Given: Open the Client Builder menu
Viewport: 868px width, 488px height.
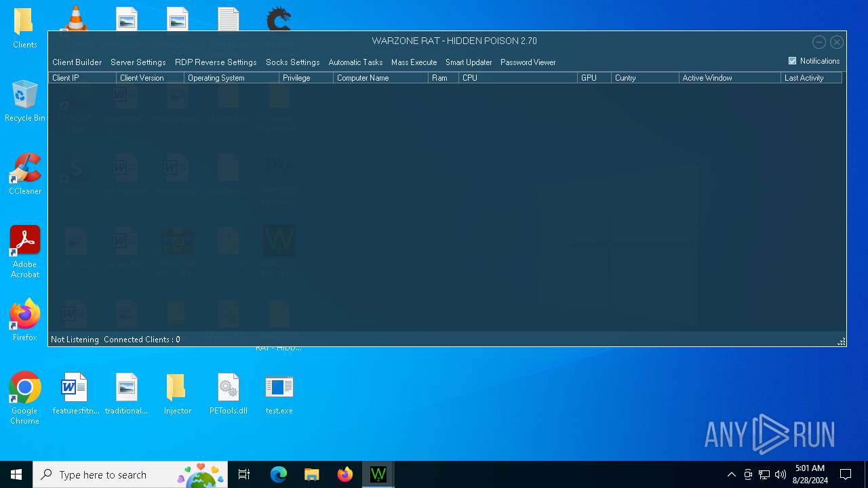Looking at the screenshot, I should [x=77, y=62].
